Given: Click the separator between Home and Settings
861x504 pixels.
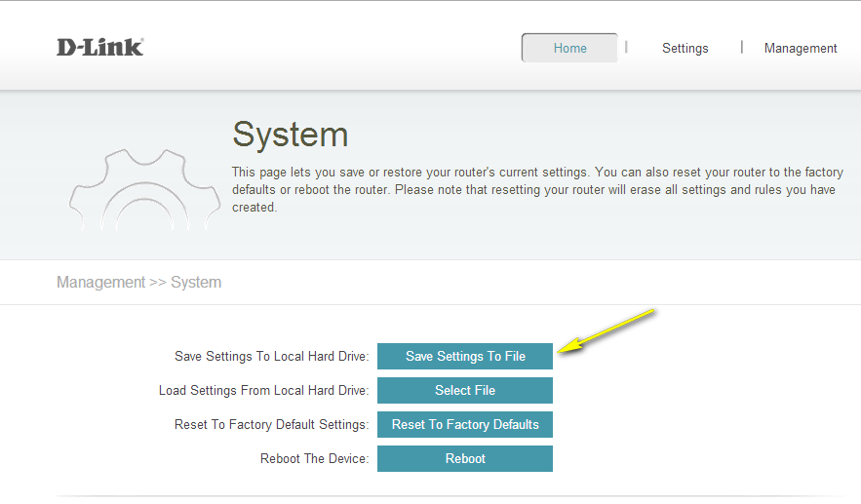Looking at the screenshot, I should click(626, 47).
